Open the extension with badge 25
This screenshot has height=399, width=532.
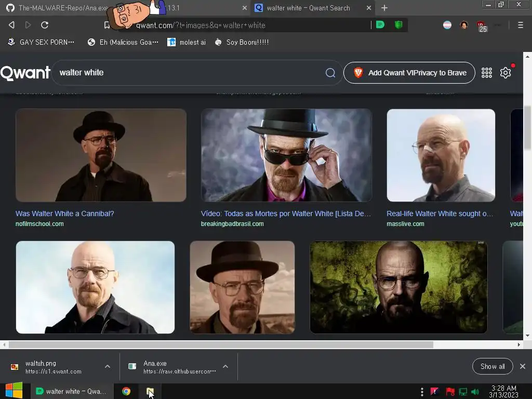click(482, 26)
